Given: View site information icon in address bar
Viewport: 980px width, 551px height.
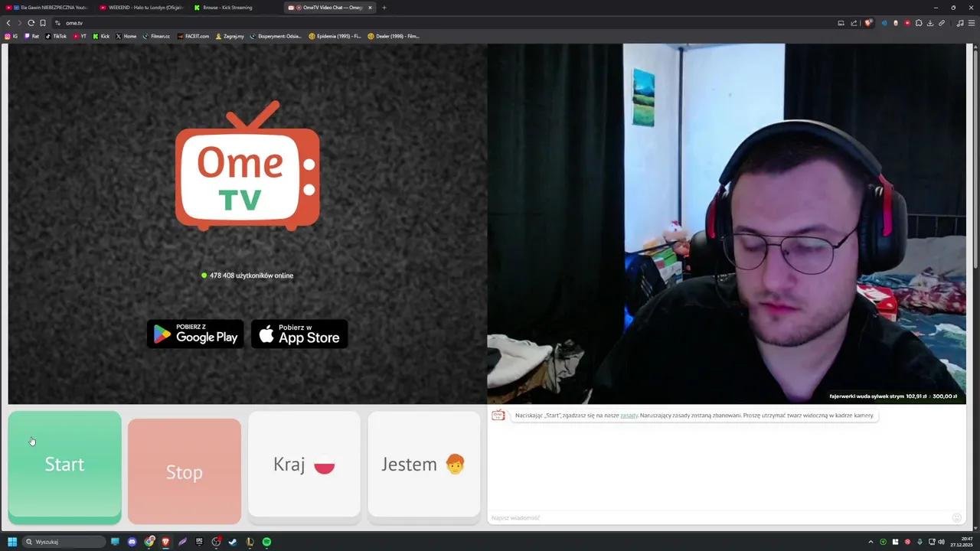Looking at the screenshot, I should (57, 23).
